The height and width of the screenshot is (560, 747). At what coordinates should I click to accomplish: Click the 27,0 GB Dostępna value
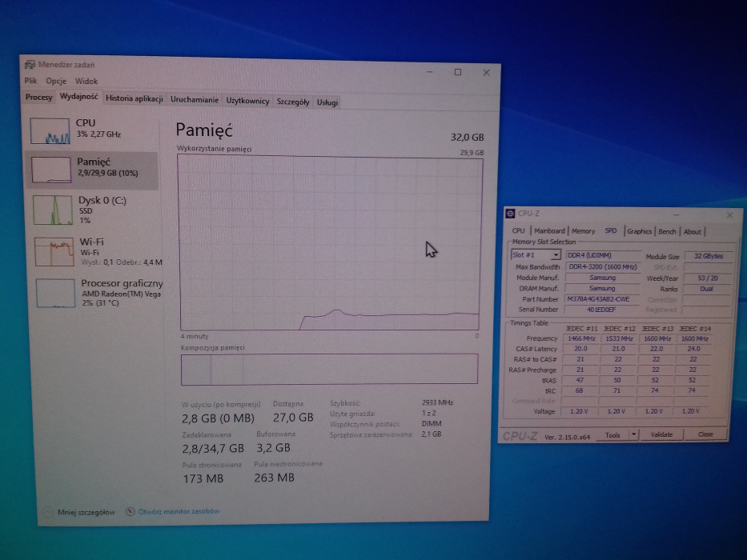click(293, 418)
